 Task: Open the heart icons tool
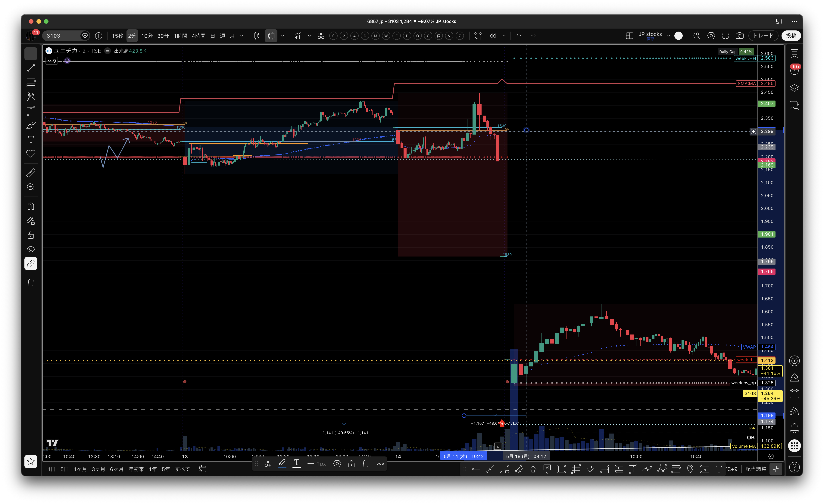[31, 154]
